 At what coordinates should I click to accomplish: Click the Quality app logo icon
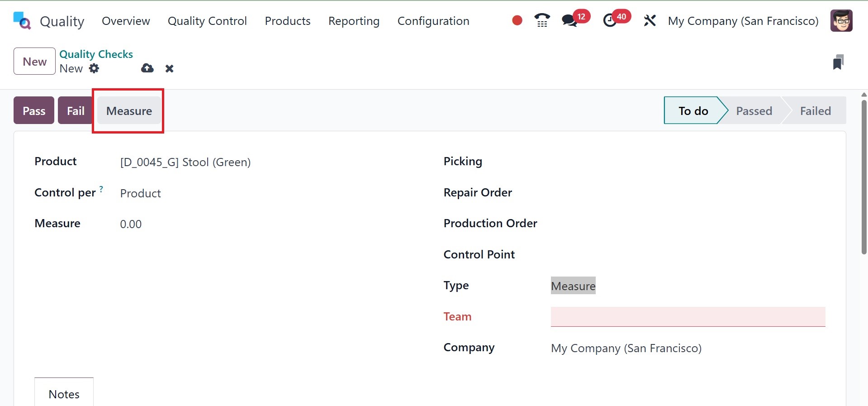coord(22,21)
